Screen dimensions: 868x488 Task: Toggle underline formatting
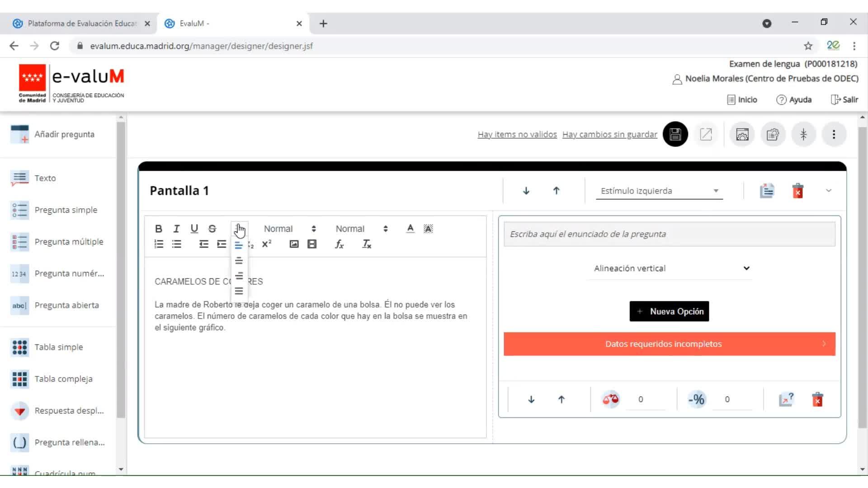click(x=194, y=229)
